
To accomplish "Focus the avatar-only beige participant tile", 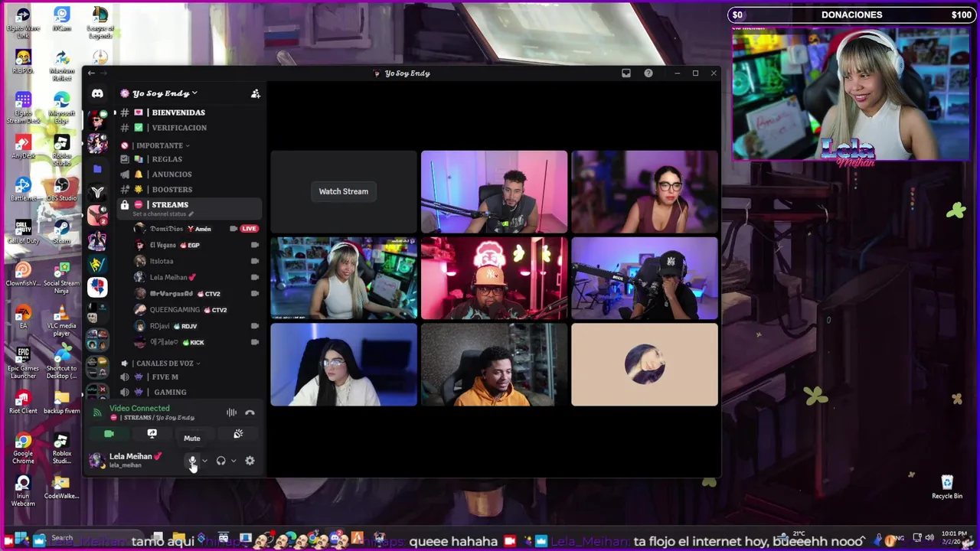I will (645, 364).
